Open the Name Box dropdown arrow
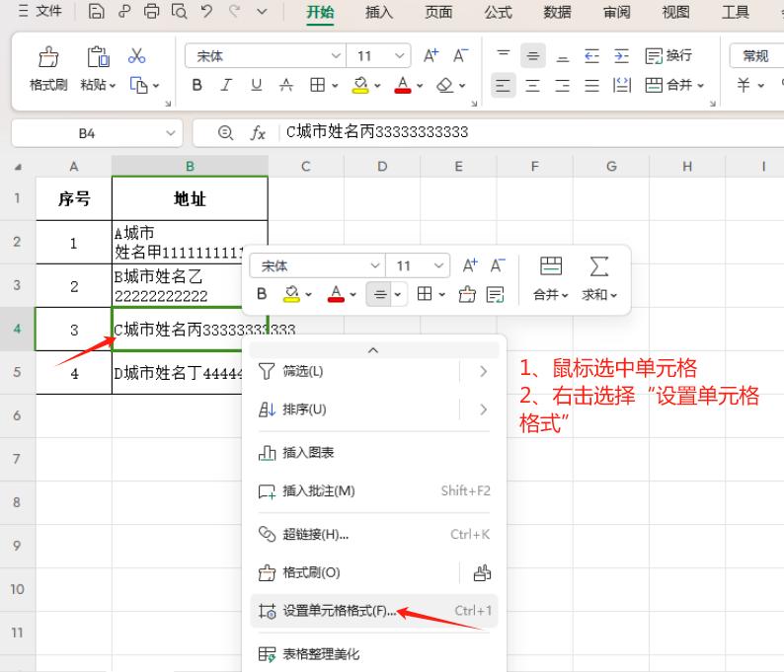Viewport: 784px width, 672px height. (x=171, y=133)
